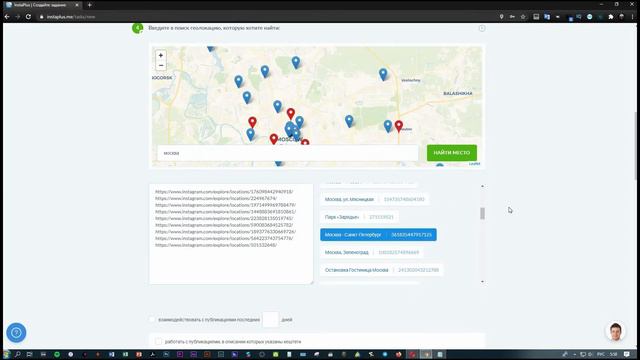This screenshot has height=360, width=640.
Task: Zoom in on the map
Action: coord(160,55)
